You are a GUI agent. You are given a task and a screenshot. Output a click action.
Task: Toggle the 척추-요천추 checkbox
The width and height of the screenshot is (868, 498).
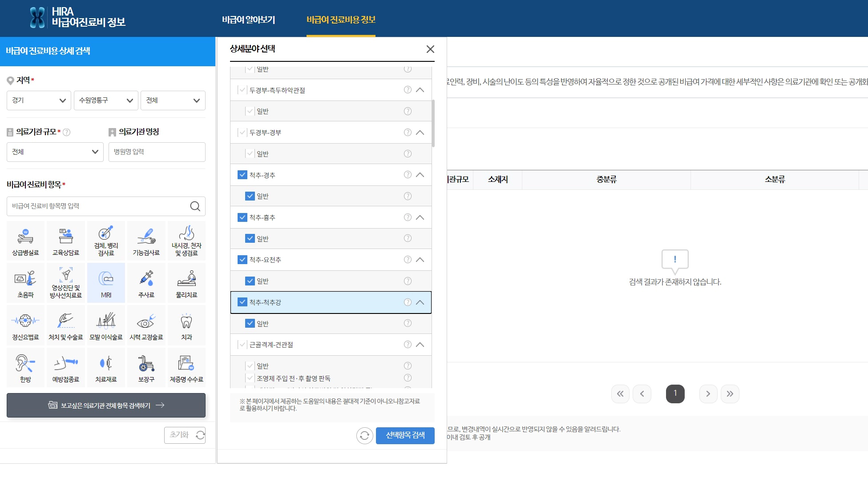click(242, 260)
